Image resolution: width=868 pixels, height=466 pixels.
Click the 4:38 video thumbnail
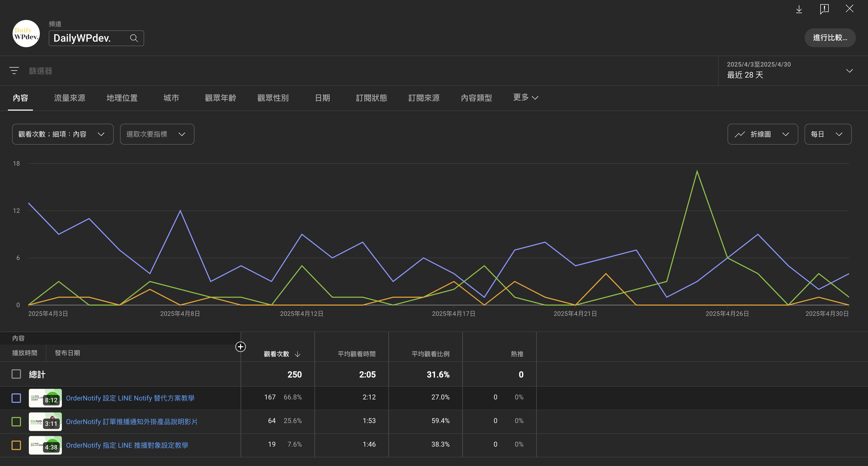(45, 445)
